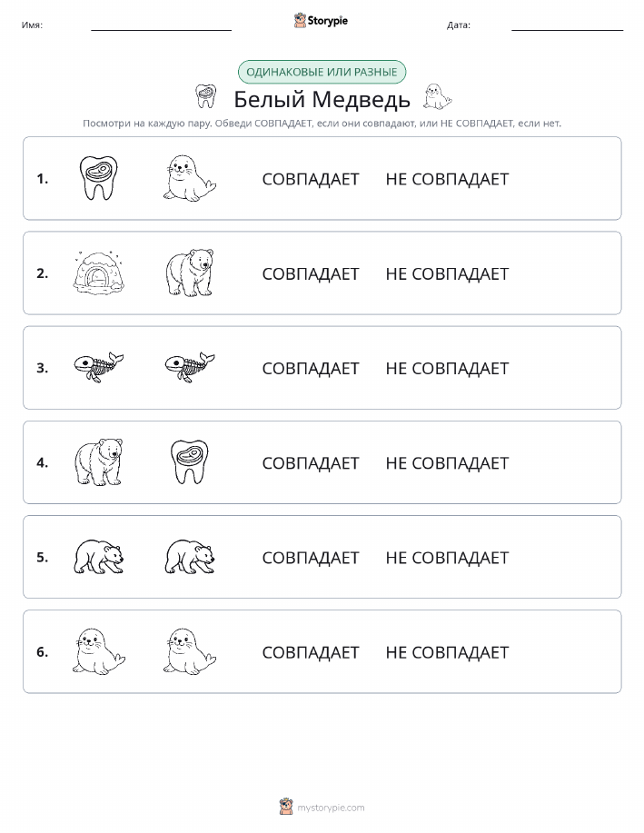Select the igloo image in row 2
The image size is (644, 833).
coord(98,273)
